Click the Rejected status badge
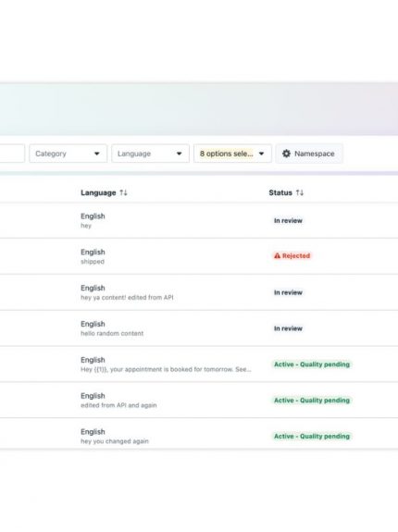This screenshot has height=532, width=398. [x=292, y=255]
